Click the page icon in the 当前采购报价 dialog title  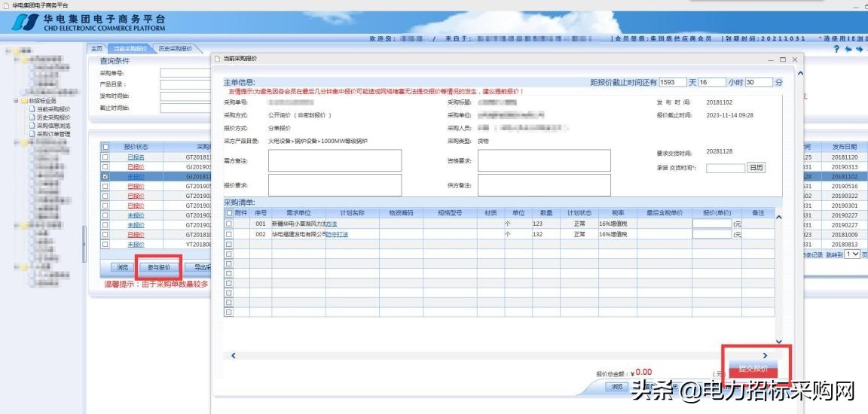pos(218,59)
